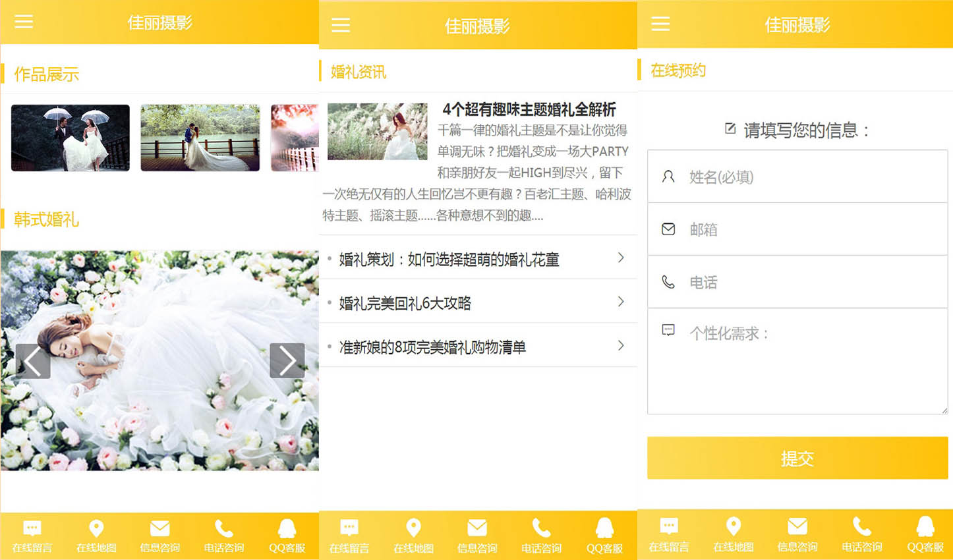This screenshot has width=953, height=560.
Task: Click edit pencil icon beside 请填写您的信息
Action: coord(730,128)
